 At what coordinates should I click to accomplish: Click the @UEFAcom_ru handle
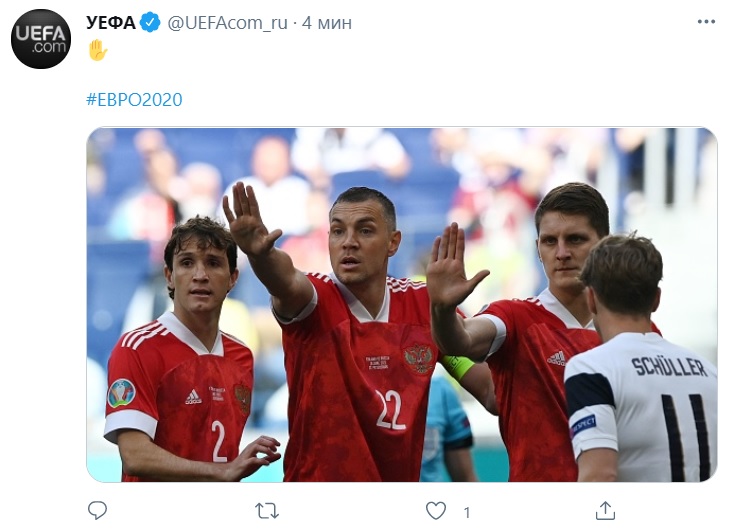(227, 23)
